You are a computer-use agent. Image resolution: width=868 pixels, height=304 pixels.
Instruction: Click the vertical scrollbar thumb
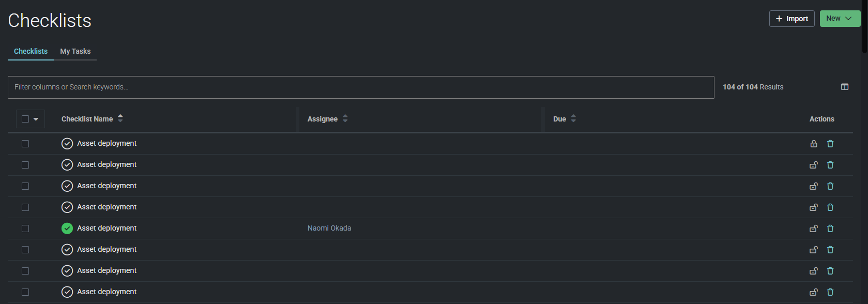point(864,26)
